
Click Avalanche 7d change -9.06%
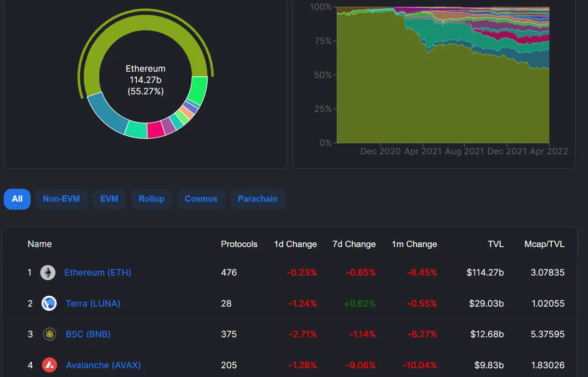[x=361, y=365]
